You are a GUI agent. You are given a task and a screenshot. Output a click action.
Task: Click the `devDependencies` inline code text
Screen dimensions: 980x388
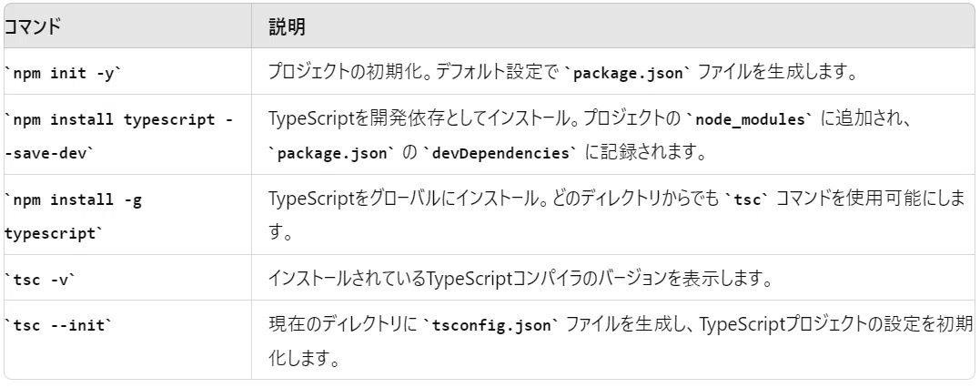pyautogui.click(x=500, y=153)
